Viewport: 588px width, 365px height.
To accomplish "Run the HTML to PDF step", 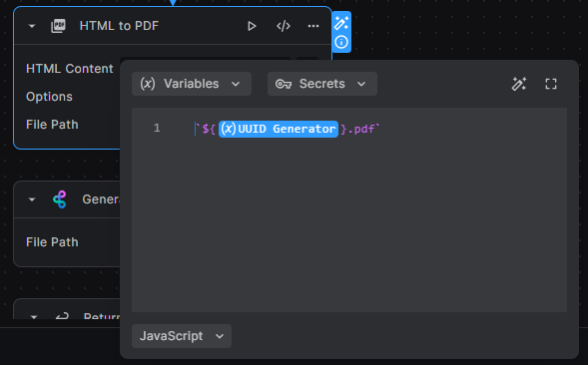I will pos(252,26).
